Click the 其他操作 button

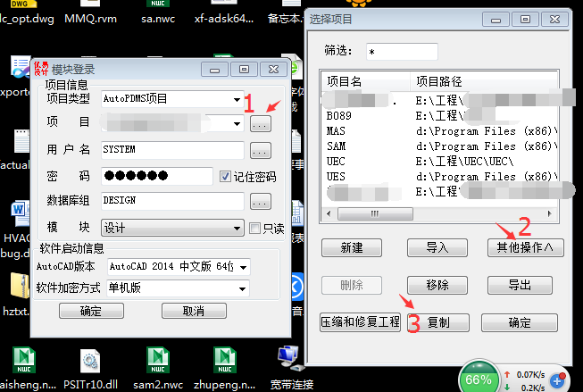(x=524, y=247)
